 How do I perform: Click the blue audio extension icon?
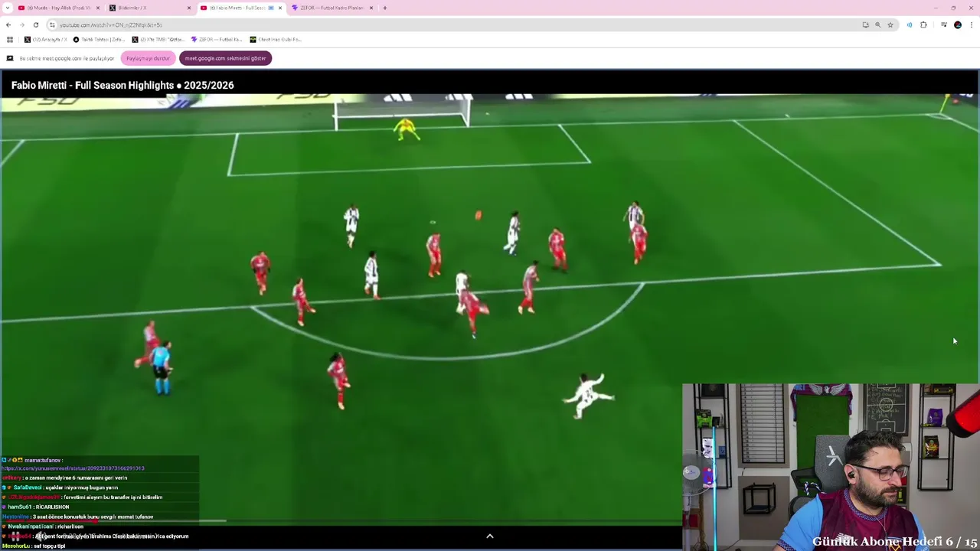coord(910,24)
